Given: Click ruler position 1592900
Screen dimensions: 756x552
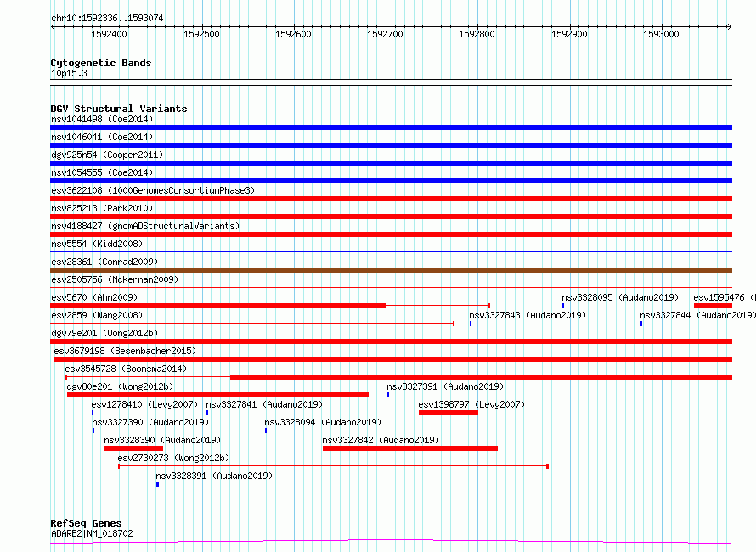Looking at the screenshot, I should [x=569, y=34].
